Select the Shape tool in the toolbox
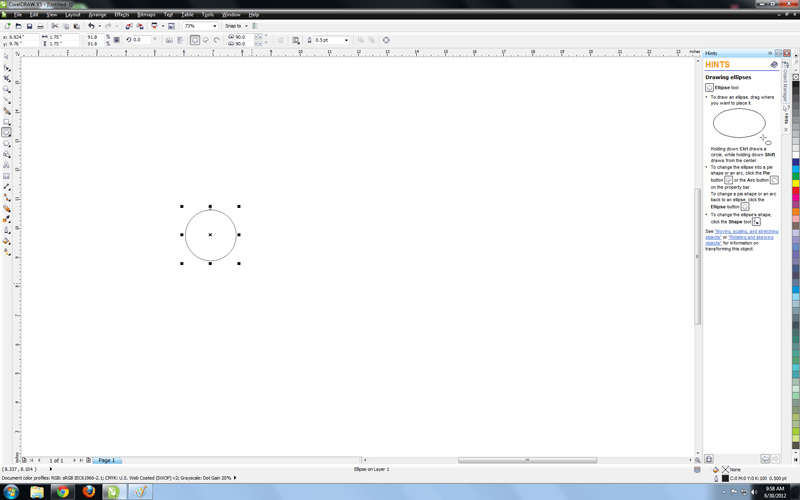 coord(6,67)
